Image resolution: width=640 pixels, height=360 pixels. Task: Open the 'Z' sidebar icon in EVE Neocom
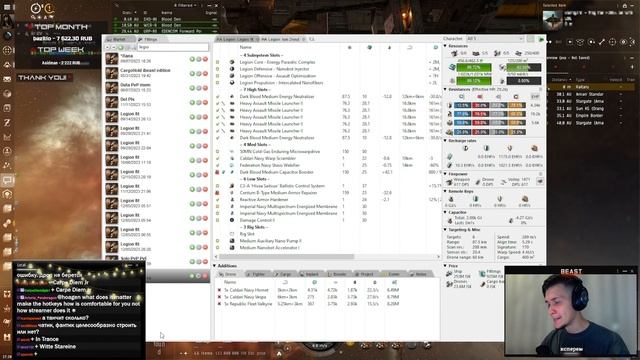pyautogui.click(x=7, y=122)
